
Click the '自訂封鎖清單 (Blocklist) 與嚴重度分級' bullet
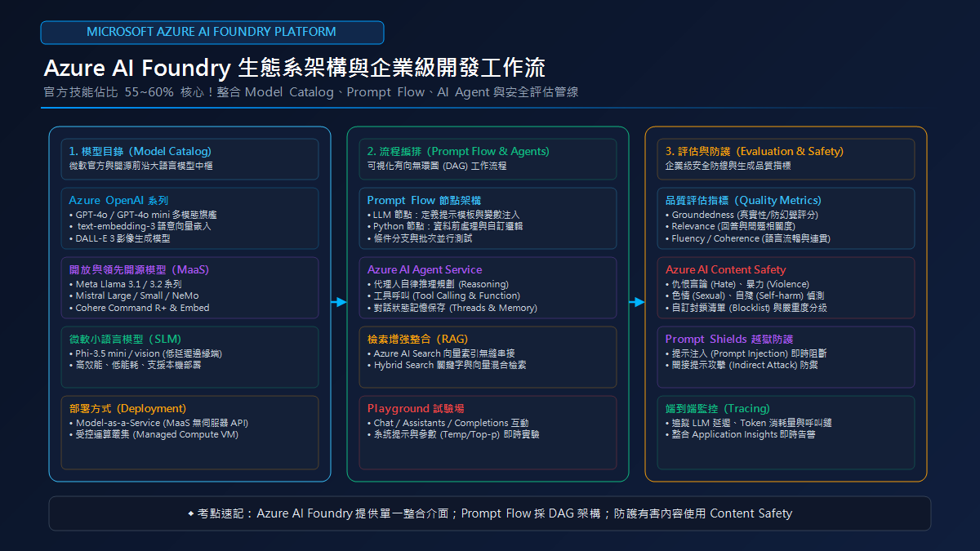(x=746, y=308)
